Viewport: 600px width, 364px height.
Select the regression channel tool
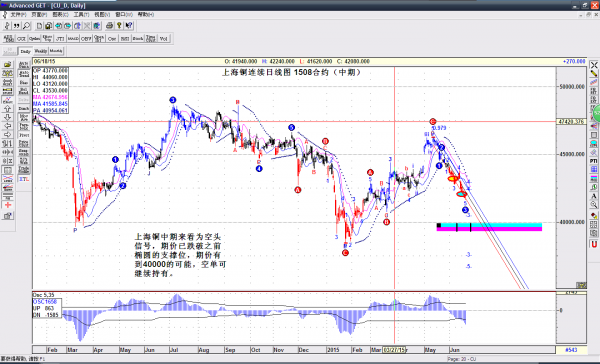(x=594, y=82)
